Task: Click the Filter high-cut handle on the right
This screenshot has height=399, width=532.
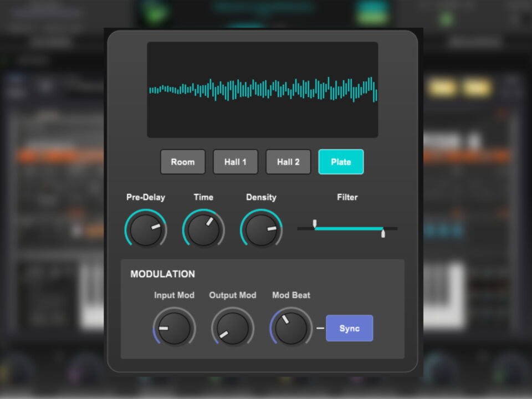Action: (x=383, y=233)
